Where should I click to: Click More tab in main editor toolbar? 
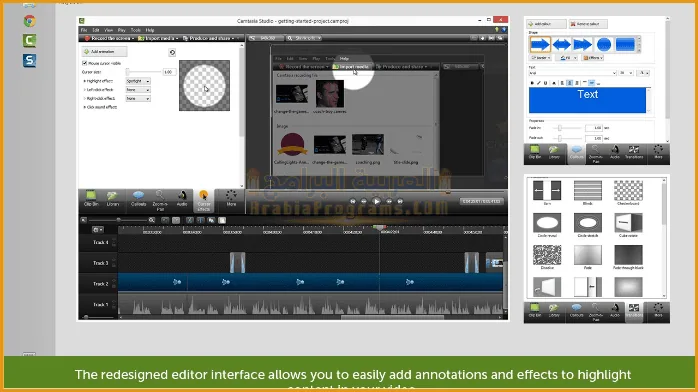click(x=231, y=199)
